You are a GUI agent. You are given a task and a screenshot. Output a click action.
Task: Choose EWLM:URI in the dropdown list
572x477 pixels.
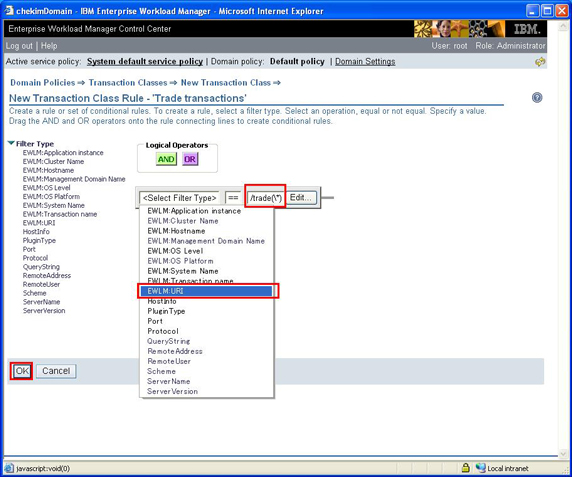(206, 291)
